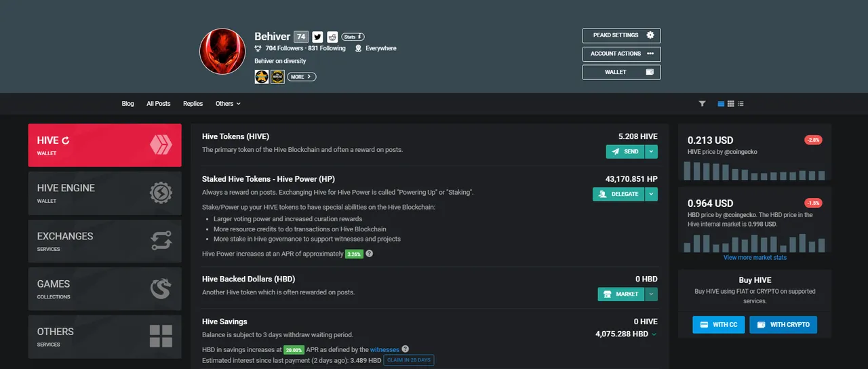This screenshot has height=369, width=868.
Task: Expand dropdown arrow next to SEND
Action: (651, 151)
